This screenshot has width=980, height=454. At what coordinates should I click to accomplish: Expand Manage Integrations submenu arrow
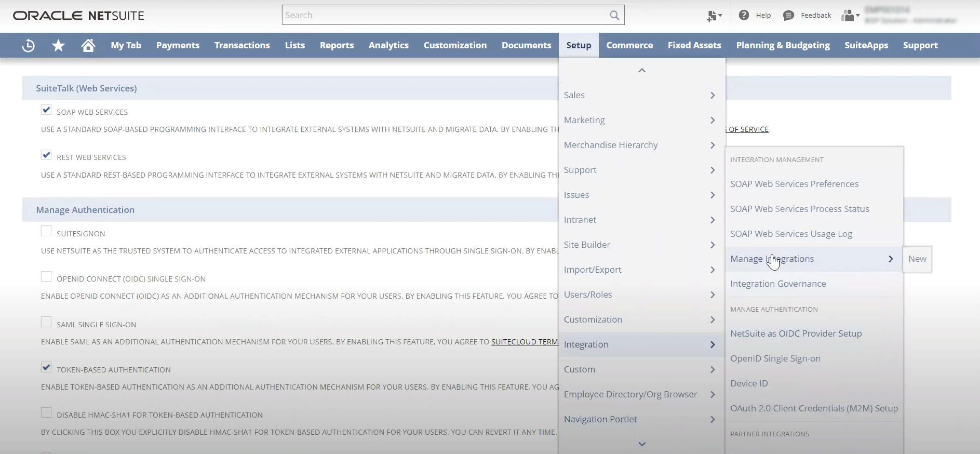click(891, 259)
